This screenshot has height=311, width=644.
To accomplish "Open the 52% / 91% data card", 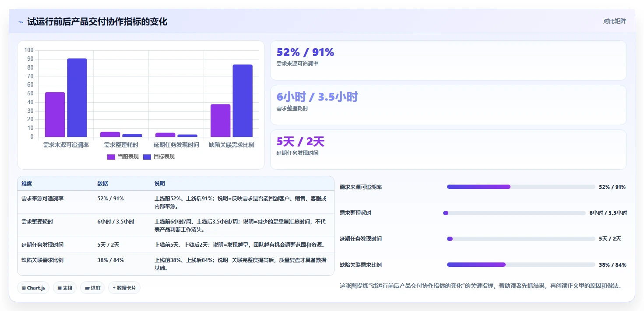I will pyautogui.click(x=448, y=60).
